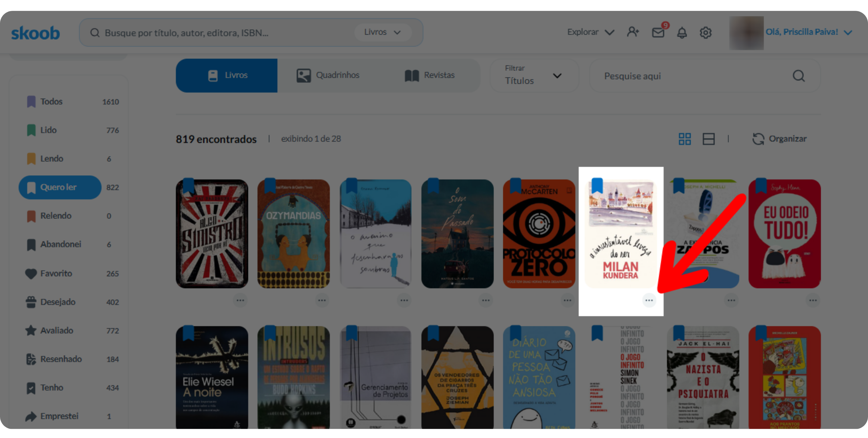Open options dots under Milan Kundera book
Screen dimensions: 868x438
(649, 300)
